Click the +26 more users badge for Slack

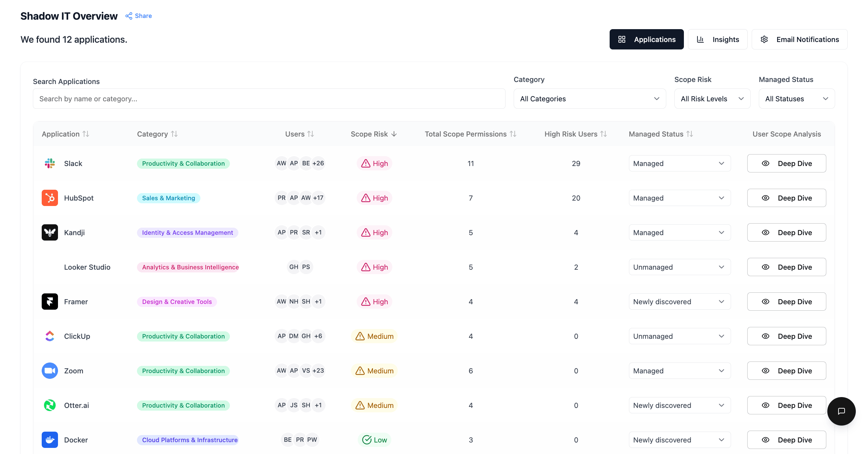[x=318, y=163]
